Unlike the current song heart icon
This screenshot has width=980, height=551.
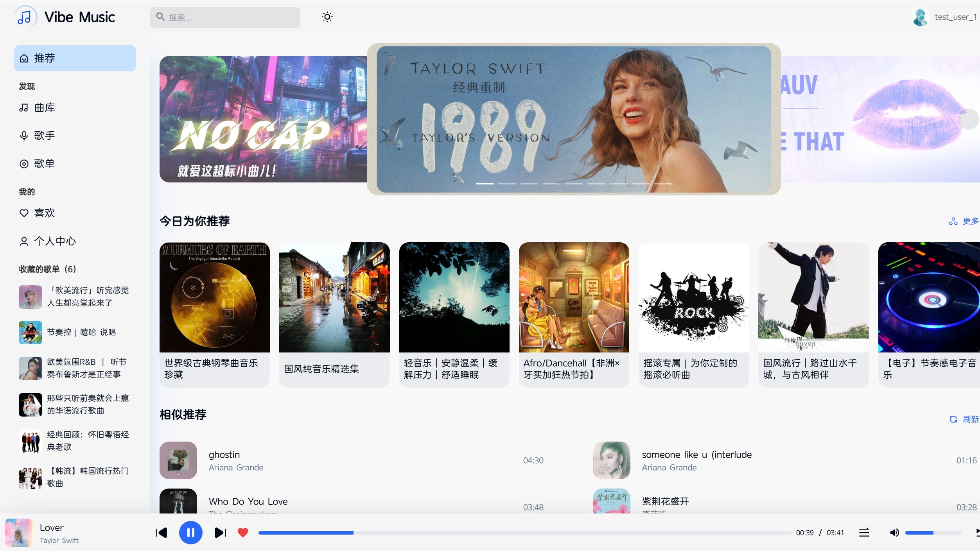(x=243, y=533)
